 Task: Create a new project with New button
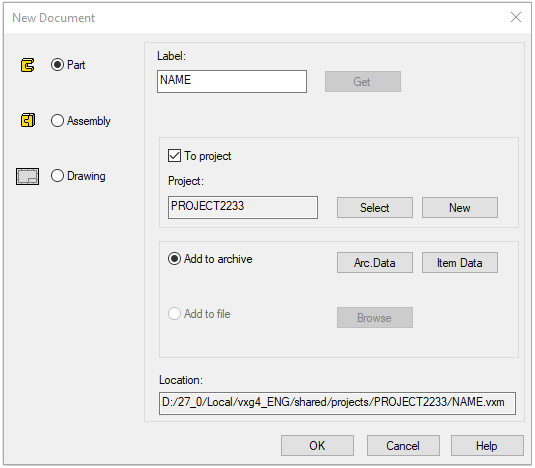460,207
